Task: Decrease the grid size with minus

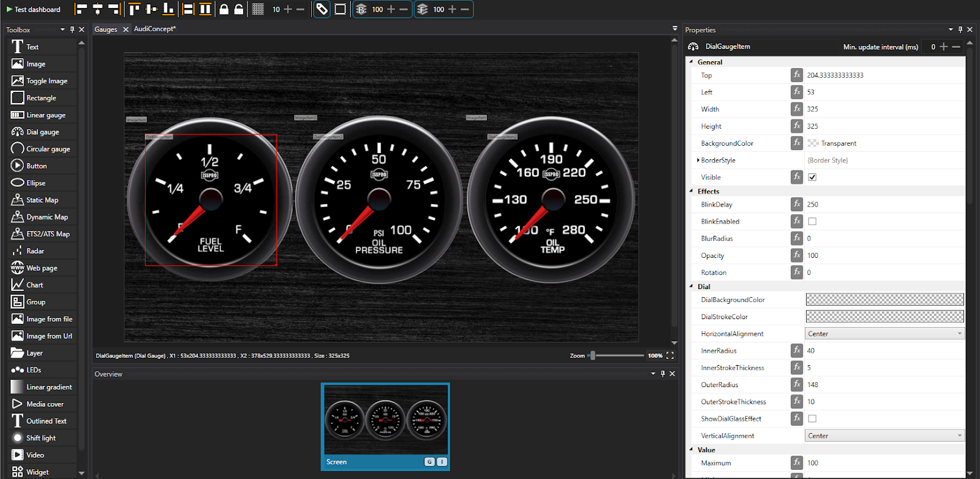Action: pos(300,9)
